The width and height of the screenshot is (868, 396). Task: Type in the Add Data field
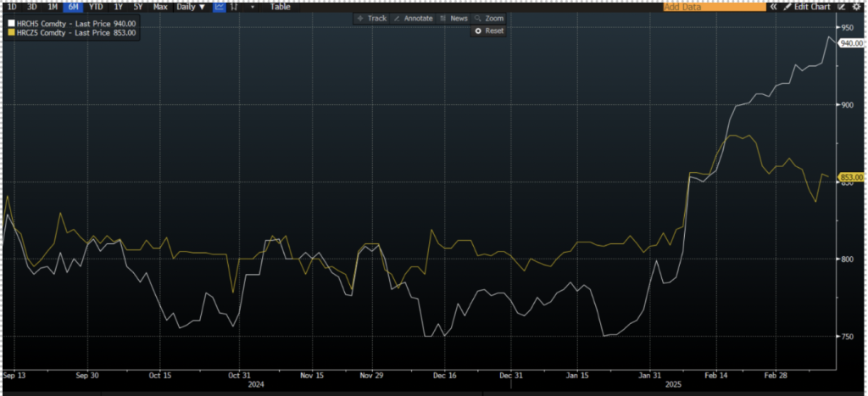[x=714, y=7]
